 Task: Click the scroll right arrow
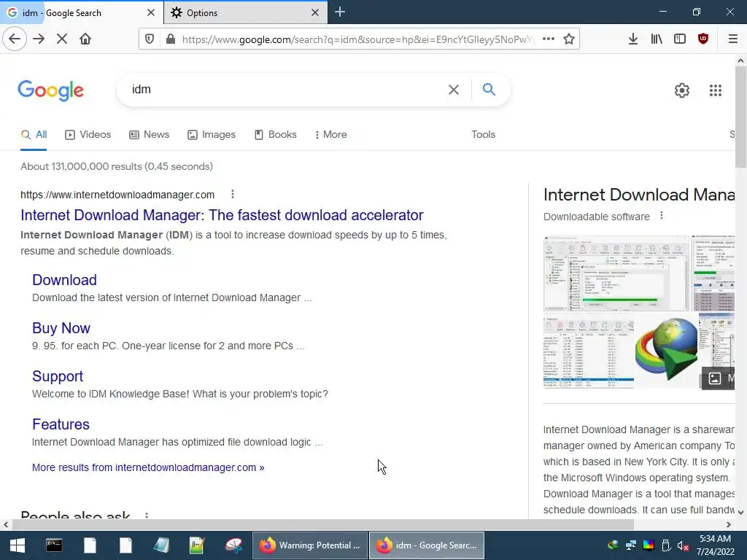click(729, 525)
